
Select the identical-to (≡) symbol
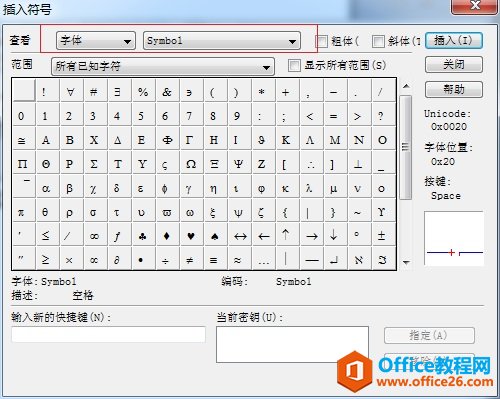215,259
